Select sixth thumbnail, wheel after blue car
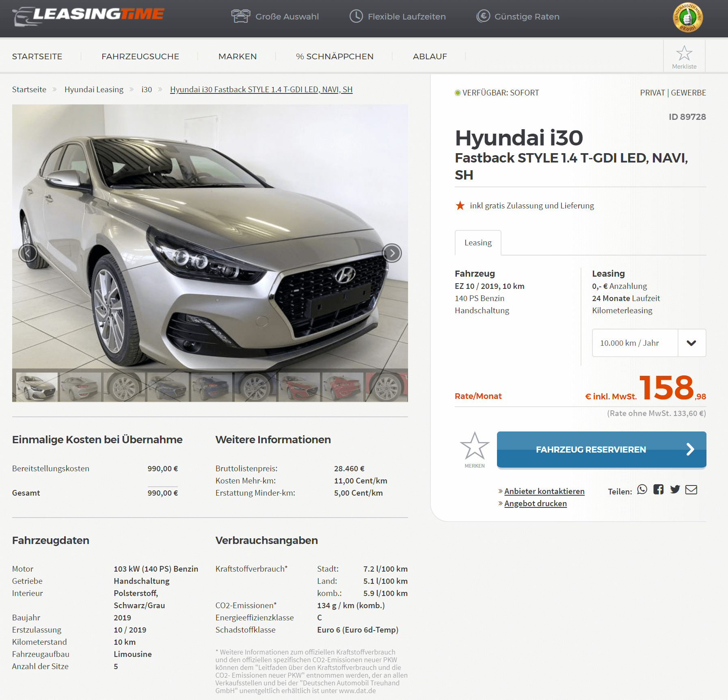Image resolution: width=728 pixels, height=700 pixels. 255,387
